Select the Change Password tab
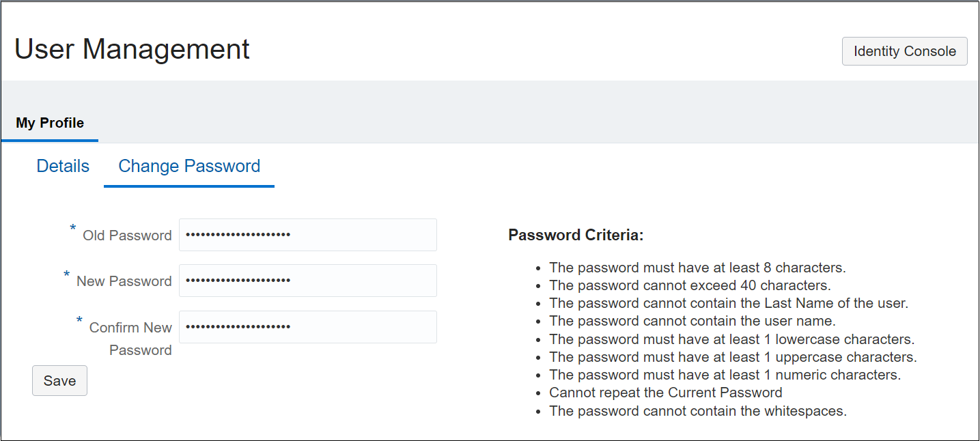This screenshot has height=441, width=980. point(188,166)
